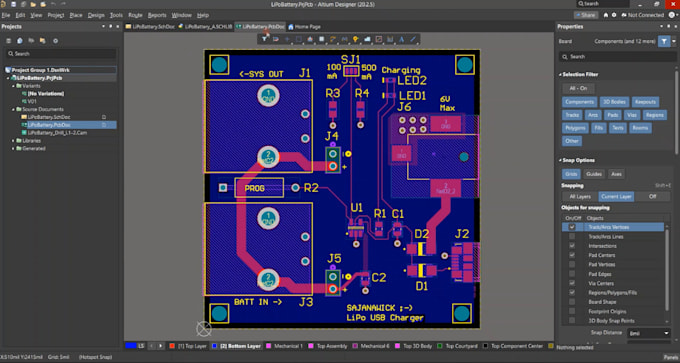Collapse the Selection Filter section
680x363 pixels.
(x=560, y=75)
